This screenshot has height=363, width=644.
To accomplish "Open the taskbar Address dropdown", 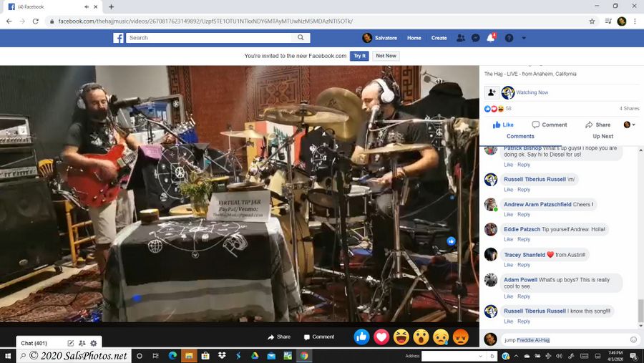I will pyautogui.click(x=480, y=356).
